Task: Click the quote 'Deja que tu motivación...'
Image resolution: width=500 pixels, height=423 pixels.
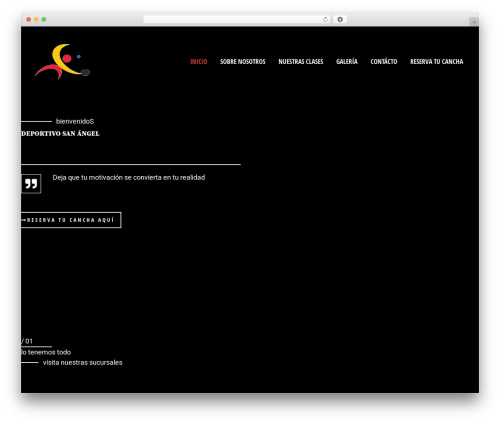Action: pyautogui.click(x=129, y=178)
